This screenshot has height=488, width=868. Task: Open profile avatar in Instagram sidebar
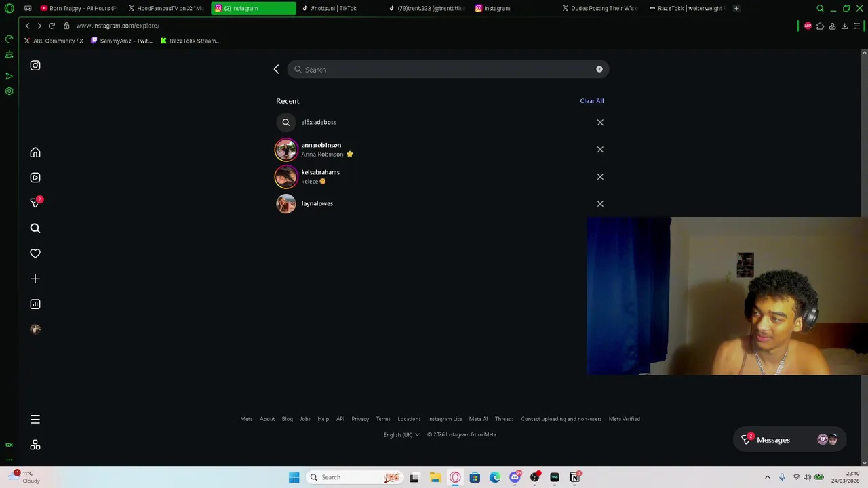click(x=35, y=329)
